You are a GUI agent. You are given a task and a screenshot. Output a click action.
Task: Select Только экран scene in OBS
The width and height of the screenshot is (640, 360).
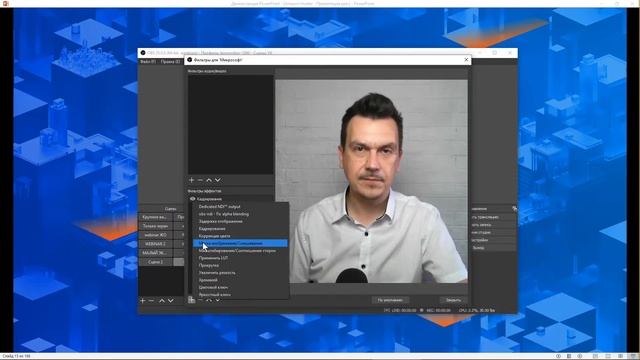click(155, 226)
